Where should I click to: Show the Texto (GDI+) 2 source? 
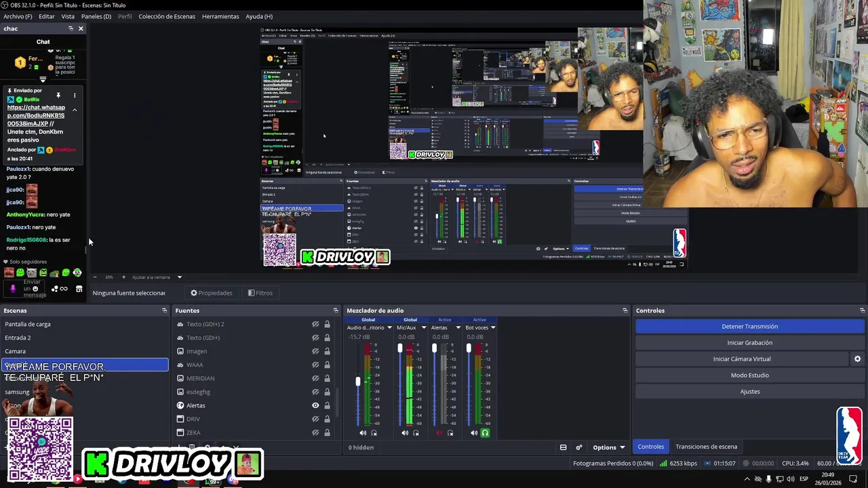315,324
